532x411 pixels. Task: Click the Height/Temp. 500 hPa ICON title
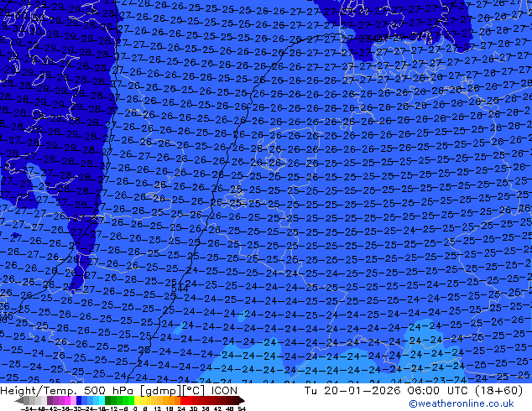(x=118, y=390)
